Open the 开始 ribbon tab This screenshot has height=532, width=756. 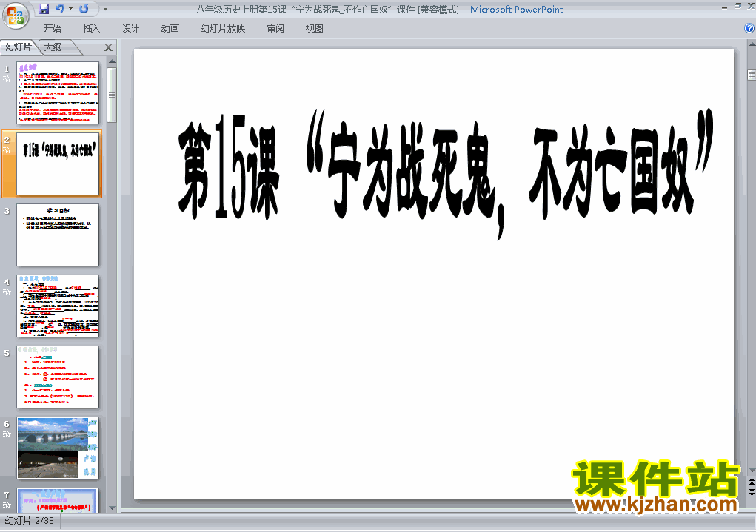(52, 28)
